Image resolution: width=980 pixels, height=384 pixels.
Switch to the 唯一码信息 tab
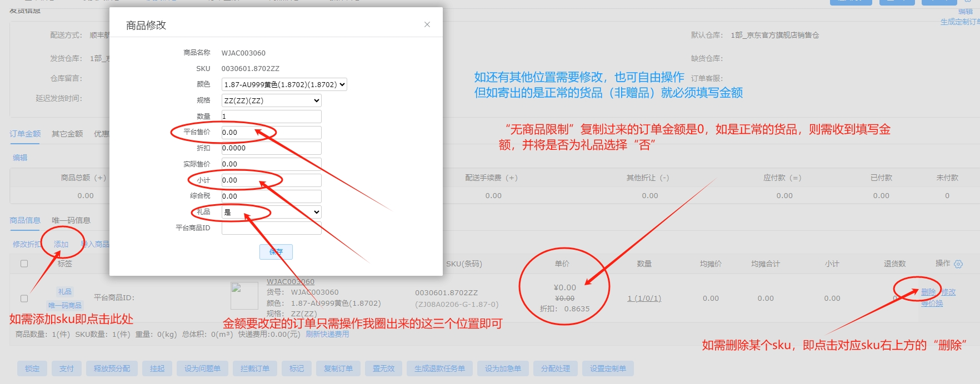(71, 220)
